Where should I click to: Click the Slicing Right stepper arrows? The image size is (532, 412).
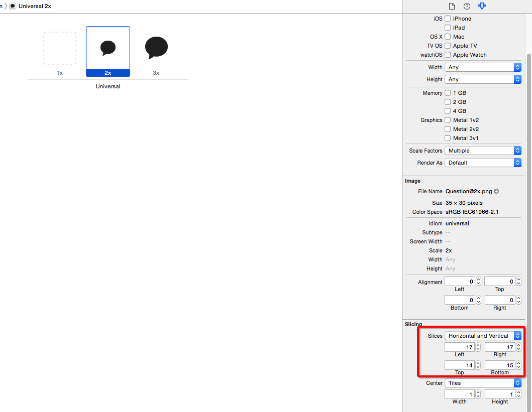pyautogui.click(x=519, y=347)
